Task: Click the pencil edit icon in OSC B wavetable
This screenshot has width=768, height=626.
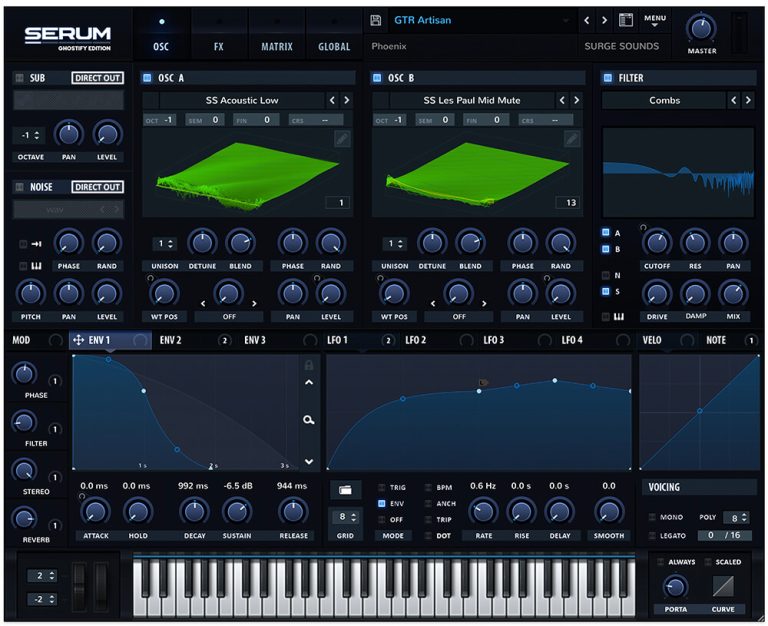Action: [572, 139]
